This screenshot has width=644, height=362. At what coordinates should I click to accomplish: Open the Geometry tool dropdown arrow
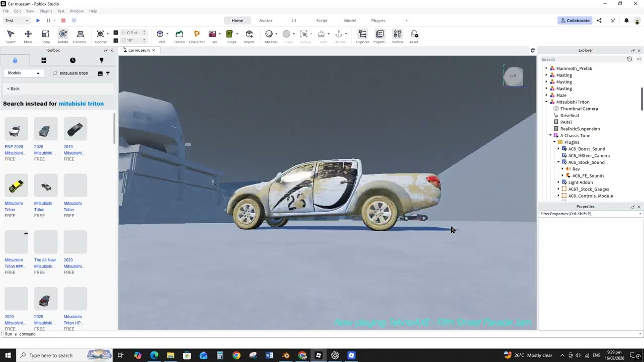coord(107,34)
